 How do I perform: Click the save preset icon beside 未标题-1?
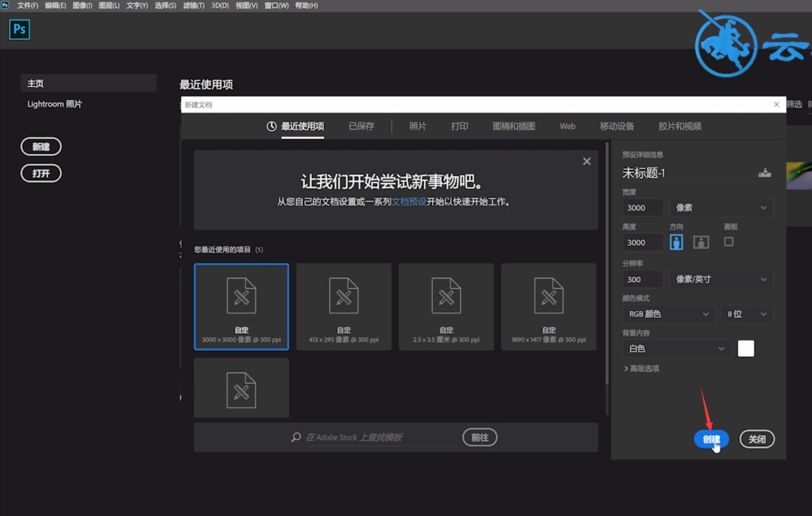[x=764, y=173]
